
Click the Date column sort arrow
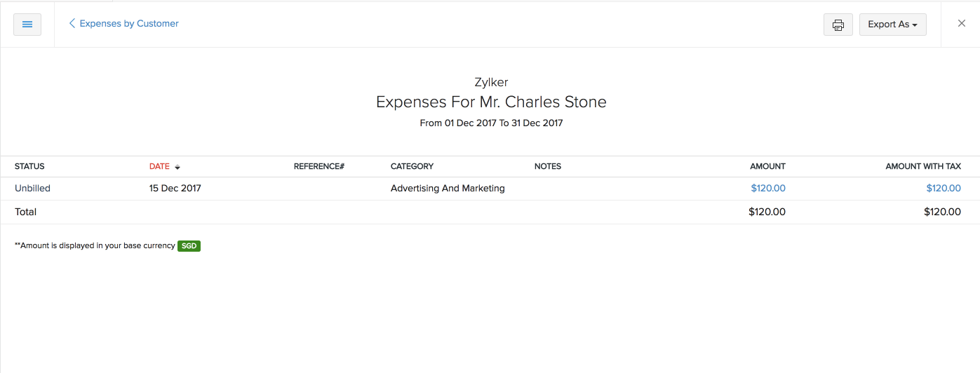pyautogui.click(x=177, y=167)
